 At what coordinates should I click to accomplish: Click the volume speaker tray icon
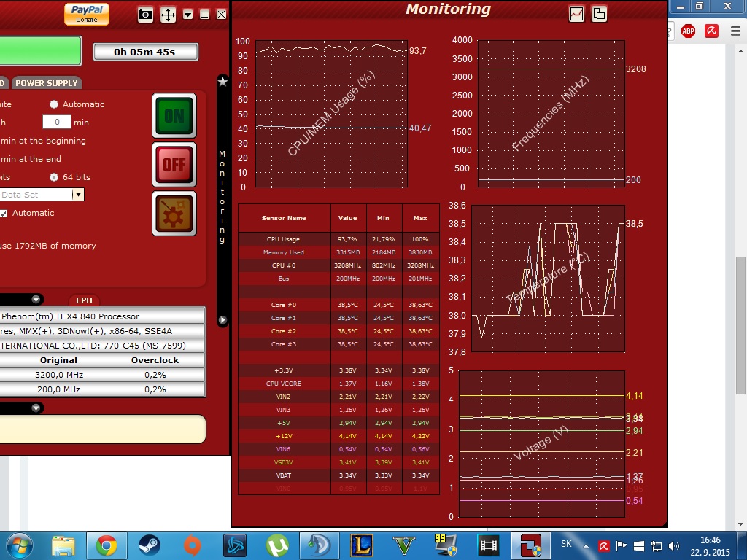click(674, 546)
